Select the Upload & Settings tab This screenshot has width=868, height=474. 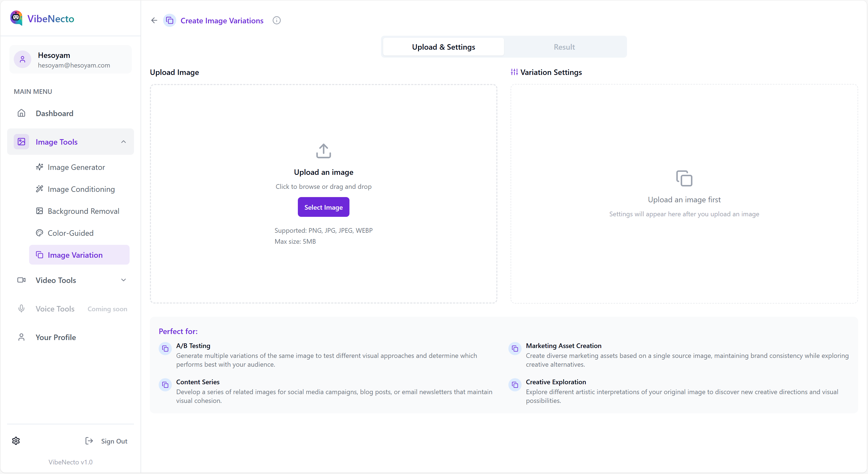pos(443,47)
